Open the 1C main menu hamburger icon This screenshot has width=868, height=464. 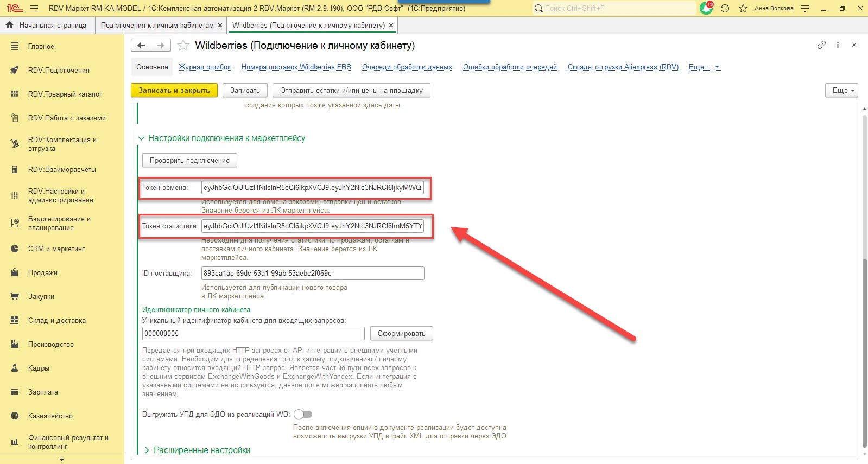34,8
